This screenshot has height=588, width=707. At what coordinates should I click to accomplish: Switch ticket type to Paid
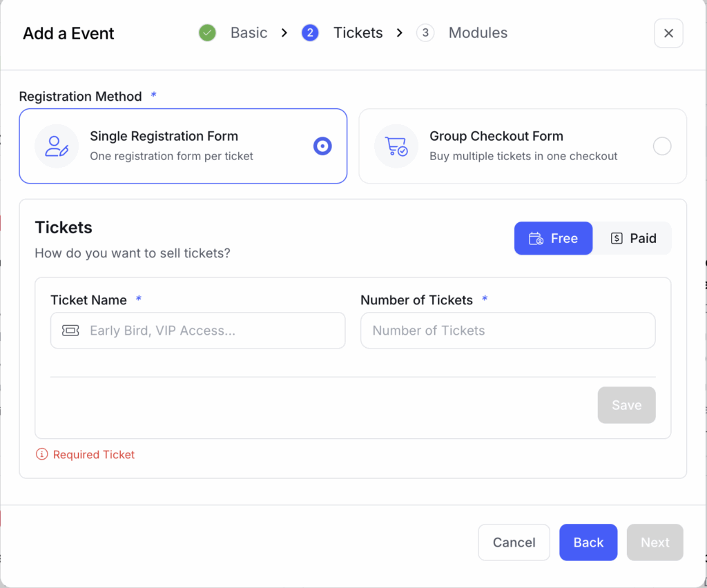coord(632,238)
